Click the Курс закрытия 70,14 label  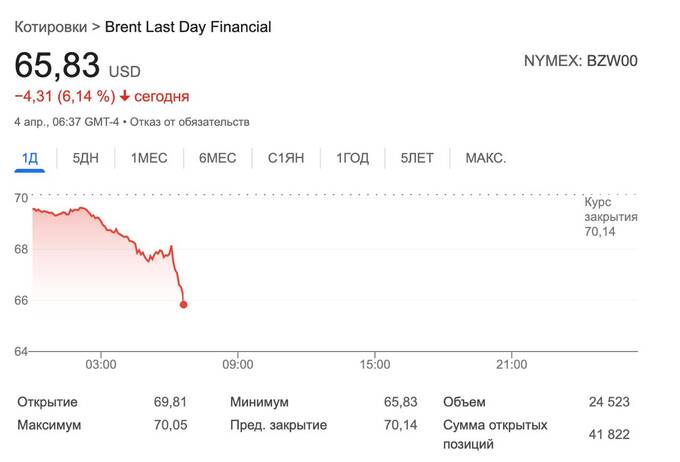(x=610, y=216)
